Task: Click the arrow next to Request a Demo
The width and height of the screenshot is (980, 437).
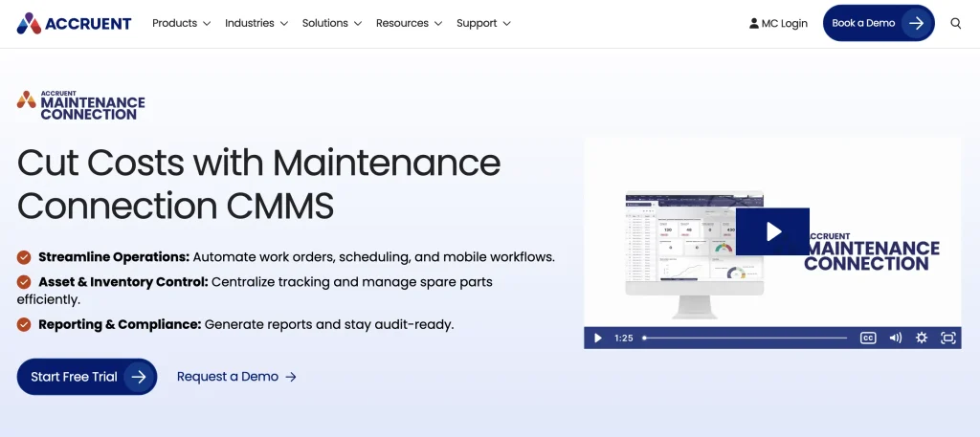Action: pyautogui.click(x=291, y=377)
